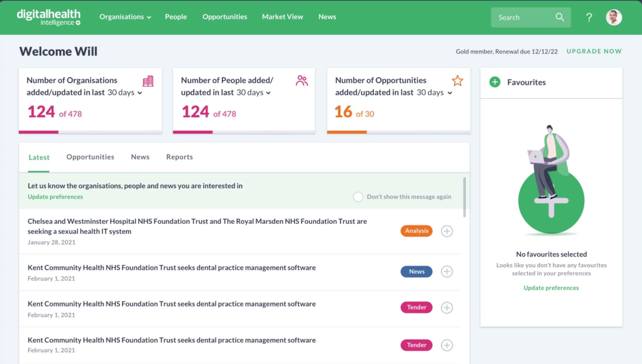Switch to the Opportunities feed tab
This screenshot has height=364, width=642.
pyautogui.click(x=90, y=157)
